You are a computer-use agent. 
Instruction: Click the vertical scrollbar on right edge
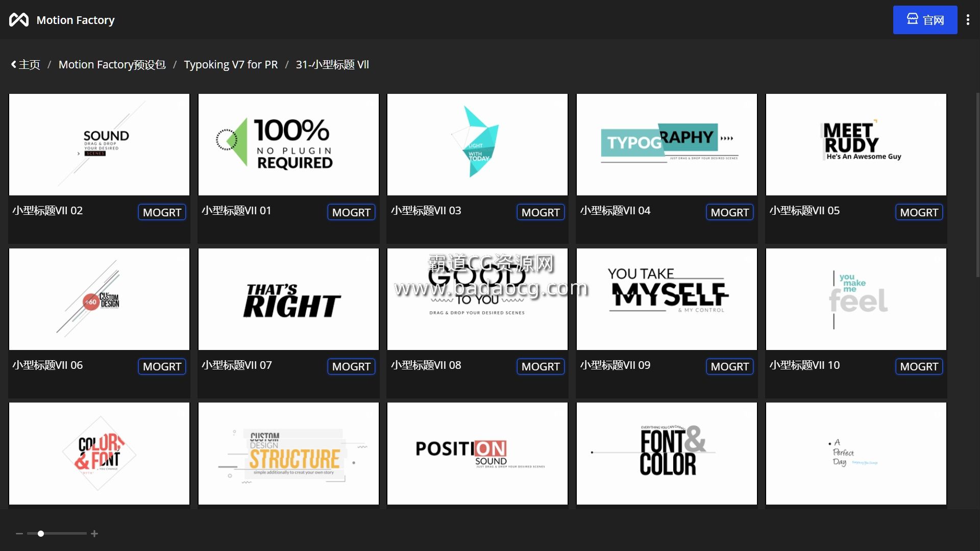pos(977,185)
